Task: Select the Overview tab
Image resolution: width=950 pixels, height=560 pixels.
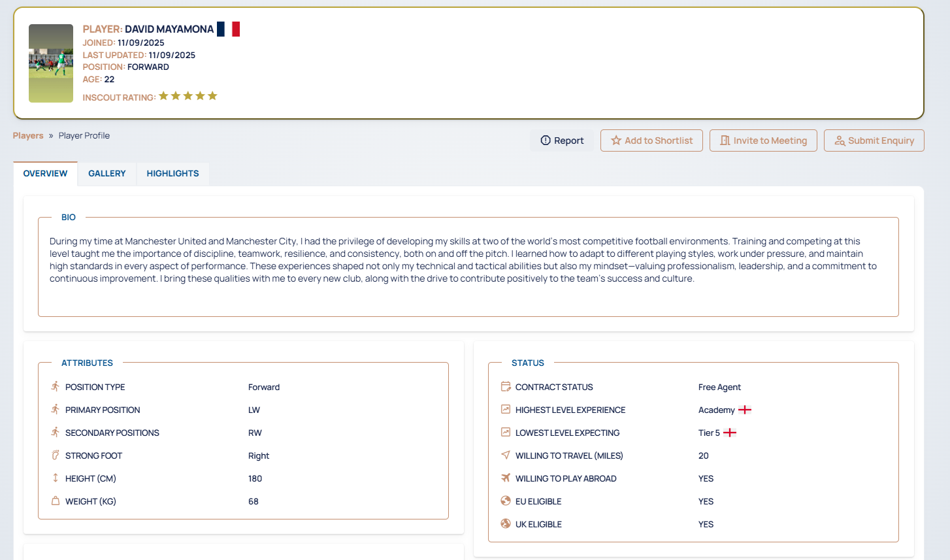Action: pos(45,174)
